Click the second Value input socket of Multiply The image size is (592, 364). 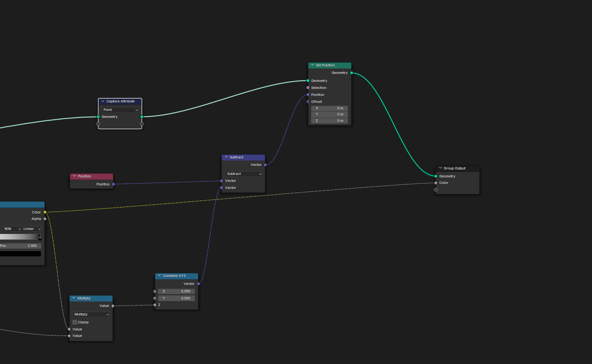(69, 335)
